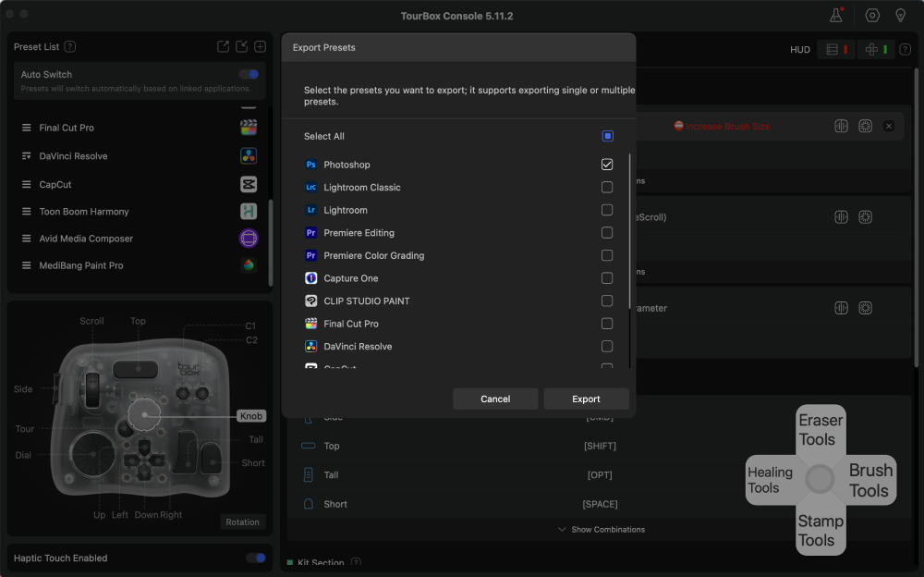Click the Preset List help question icon
Viewport: 924px width, 577px height.
(x=70, y=46)
